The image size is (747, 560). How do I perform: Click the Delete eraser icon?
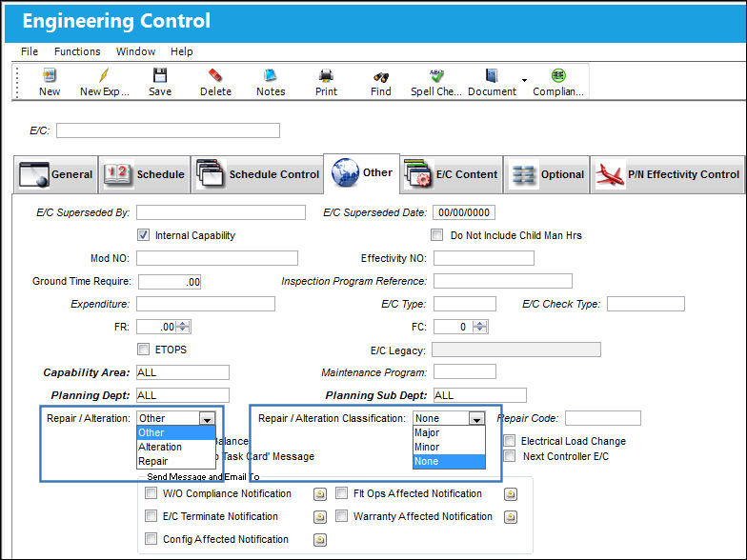215,75
